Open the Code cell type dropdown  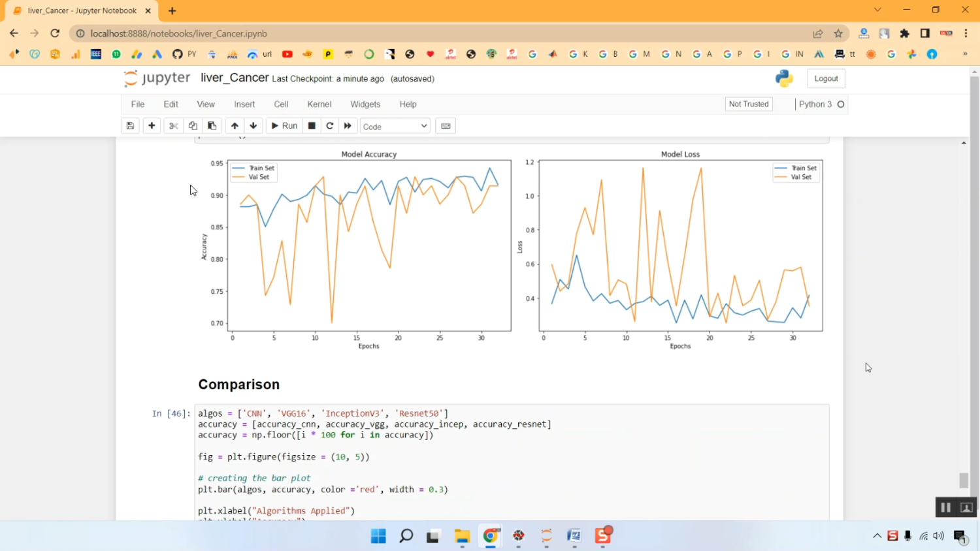click(395, 126)
